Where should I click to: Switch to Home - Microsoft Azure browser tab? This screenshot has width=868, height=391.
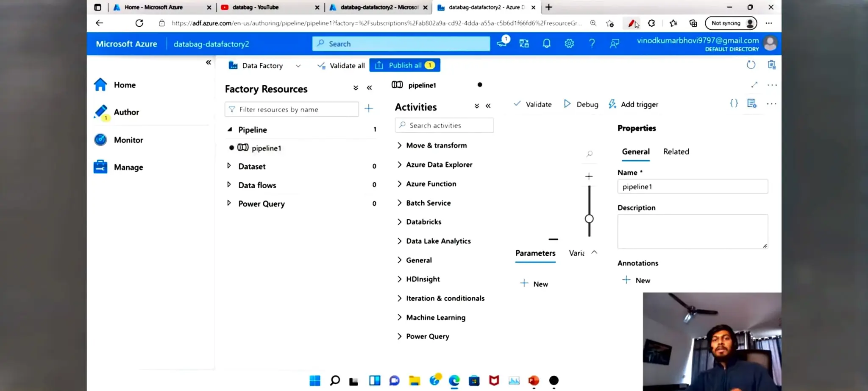[161, 7]
